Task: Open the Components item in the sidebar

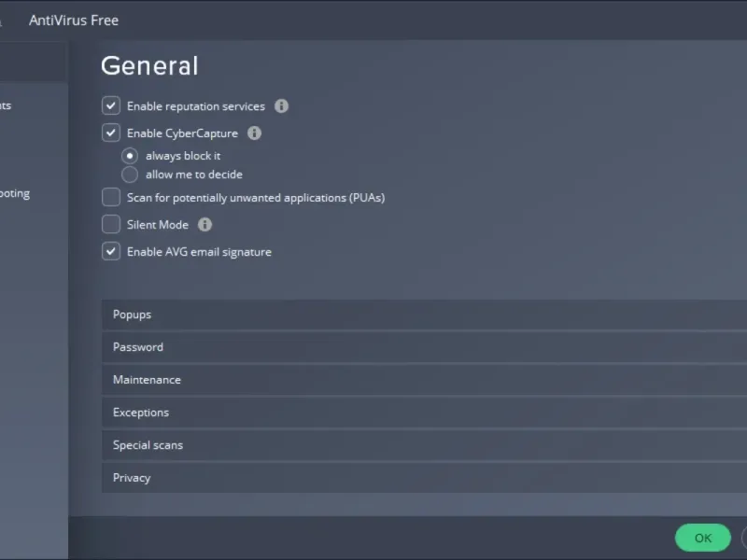Action: [x=7, y=106]
